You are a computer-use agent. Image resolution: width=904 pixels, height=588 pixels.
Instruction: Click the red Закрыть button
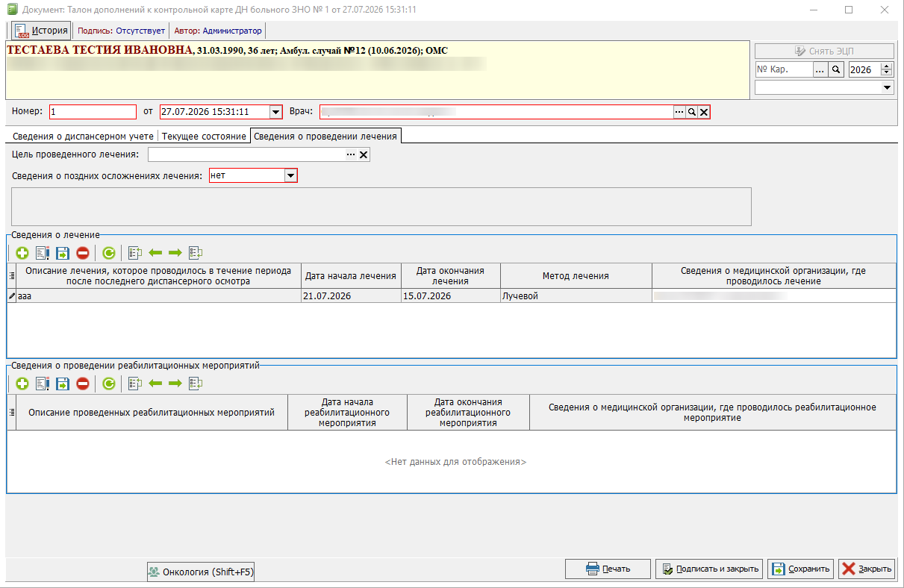(x=866, y=569)
